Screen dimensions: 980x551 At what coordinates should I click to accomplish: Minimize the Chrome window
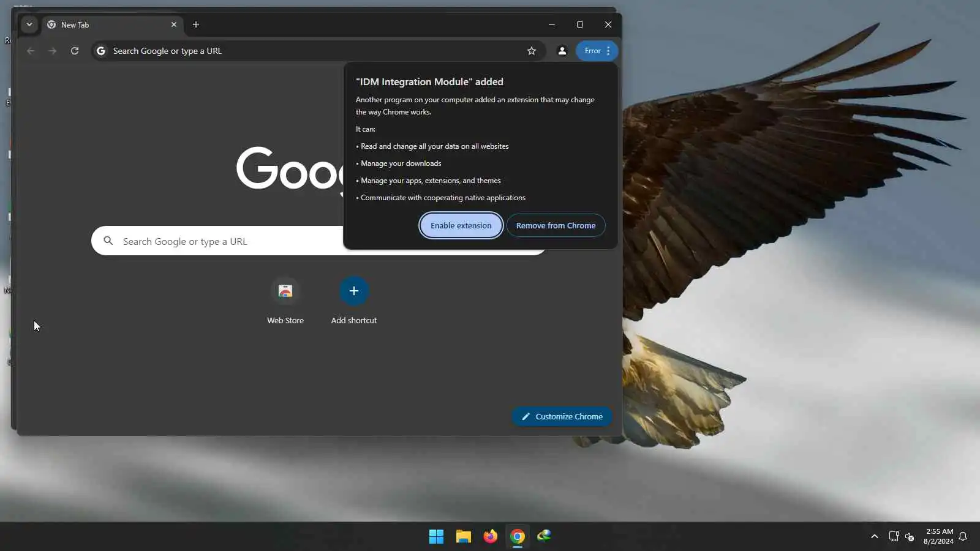click(x=552, y=24)
